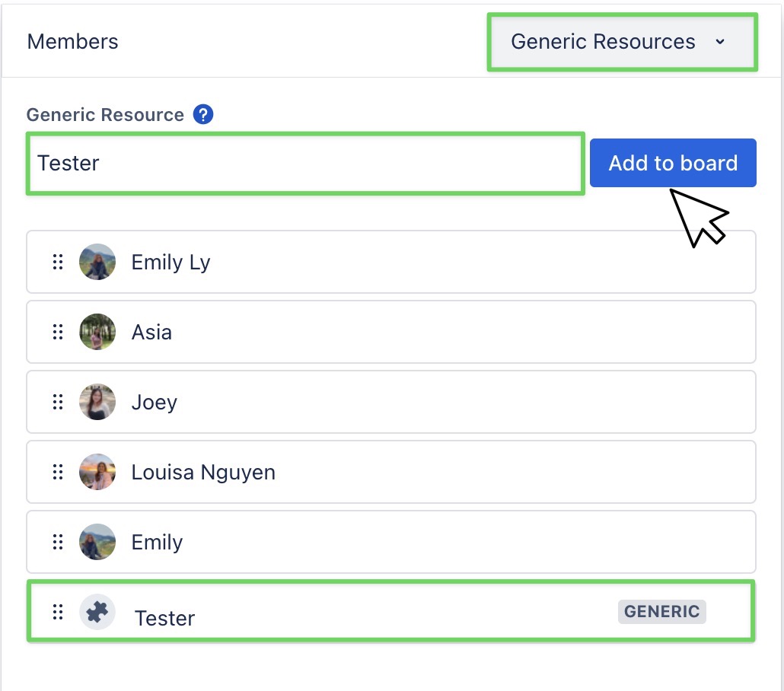784x691 pixels.
Task: Click the chevron on Generic Resources selector
Action: (721, 43)
